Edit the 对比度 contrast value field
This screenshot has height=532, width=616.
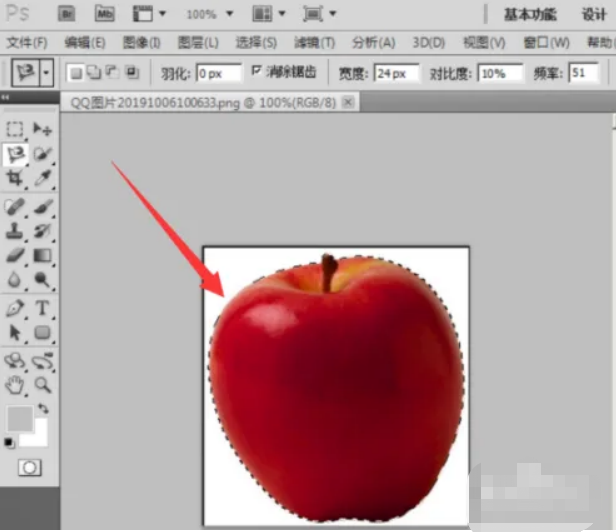click(500, 73)
